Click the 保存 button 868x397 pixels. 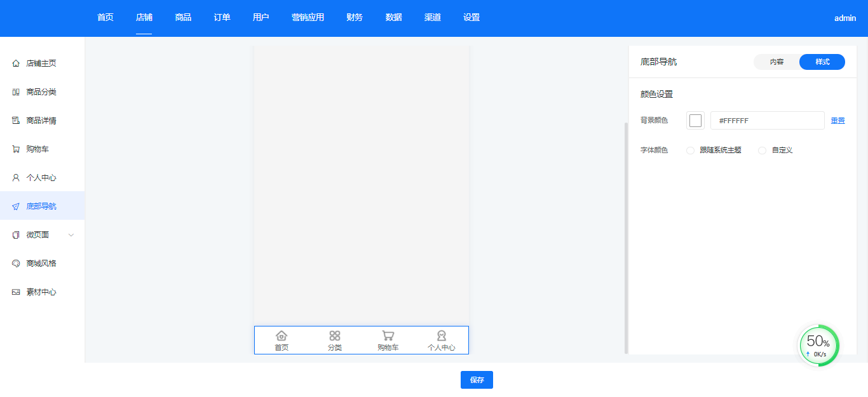tap(477, 380)
